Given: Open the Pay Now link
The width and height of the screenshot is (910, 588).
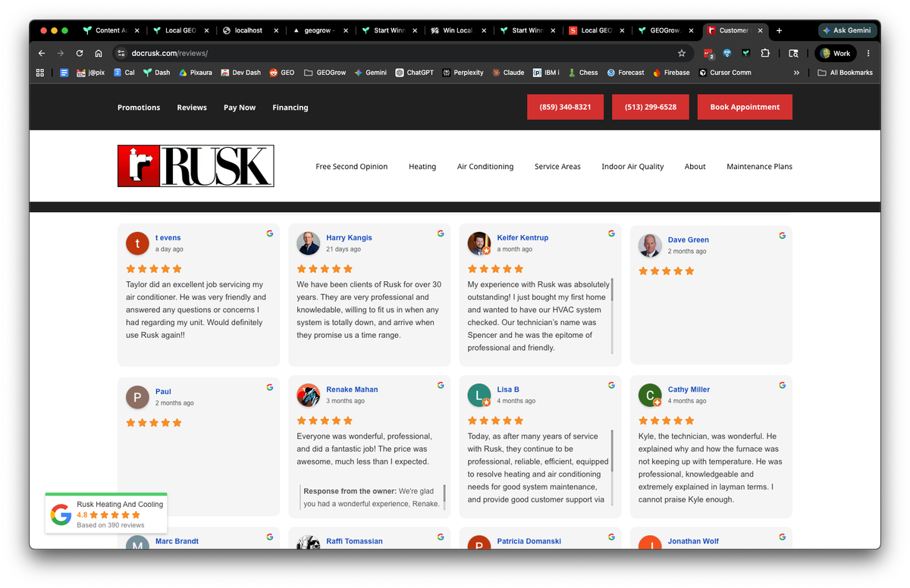Looking at the screenshot, I should [x=240, y=108].
